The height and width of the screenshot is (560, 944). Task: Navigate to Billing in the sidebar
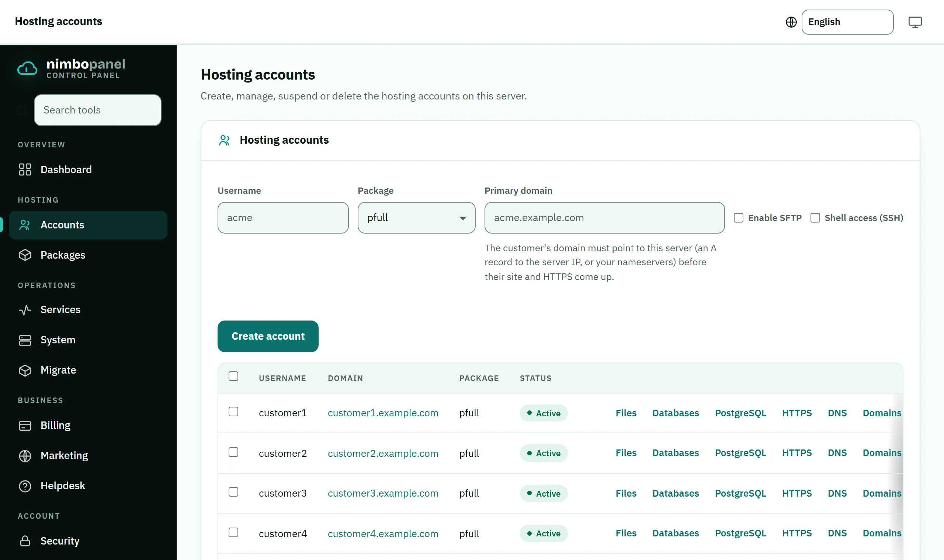[88, 425]
